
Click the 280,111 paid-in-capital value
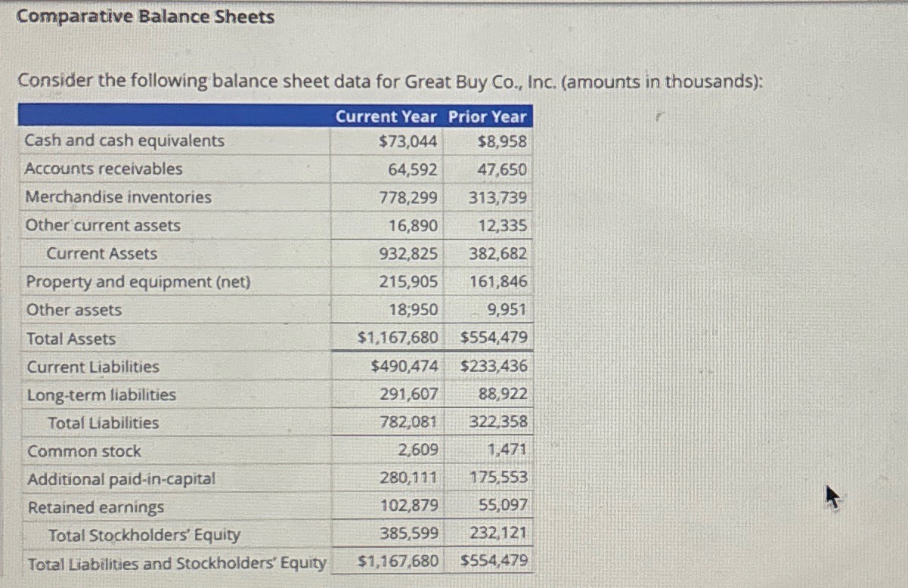pos(409,478)
